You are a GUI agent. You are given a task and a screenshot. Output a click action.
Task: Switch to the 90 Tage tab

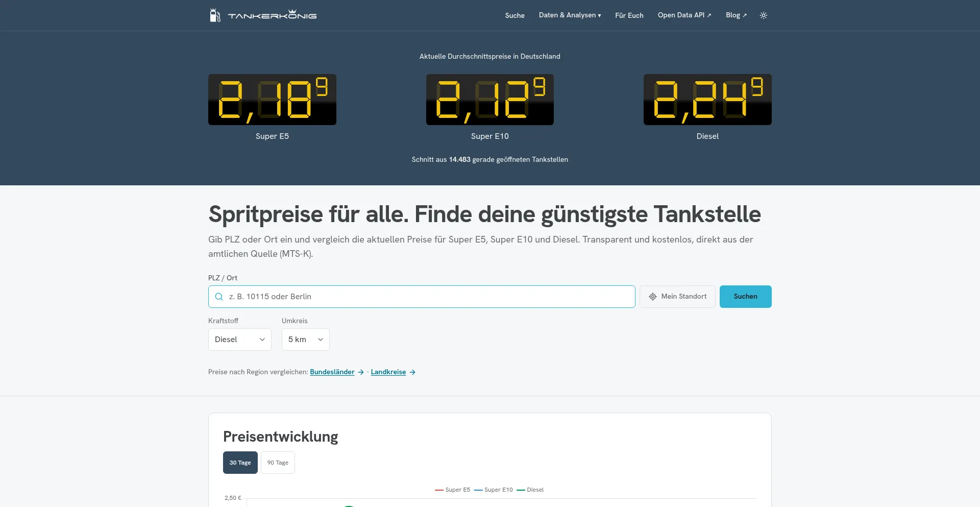coord(278,463)
